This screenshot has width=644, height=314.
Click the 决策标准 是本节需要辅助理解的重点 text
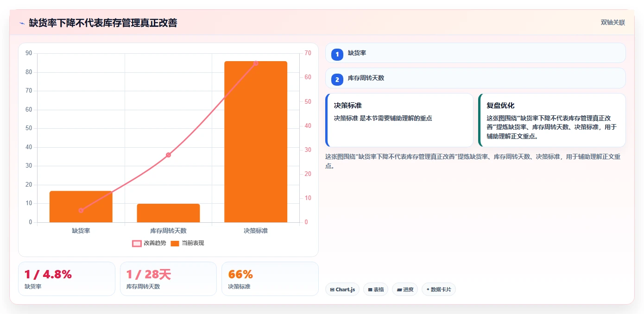pyautogui.click(x=383, y=119)
